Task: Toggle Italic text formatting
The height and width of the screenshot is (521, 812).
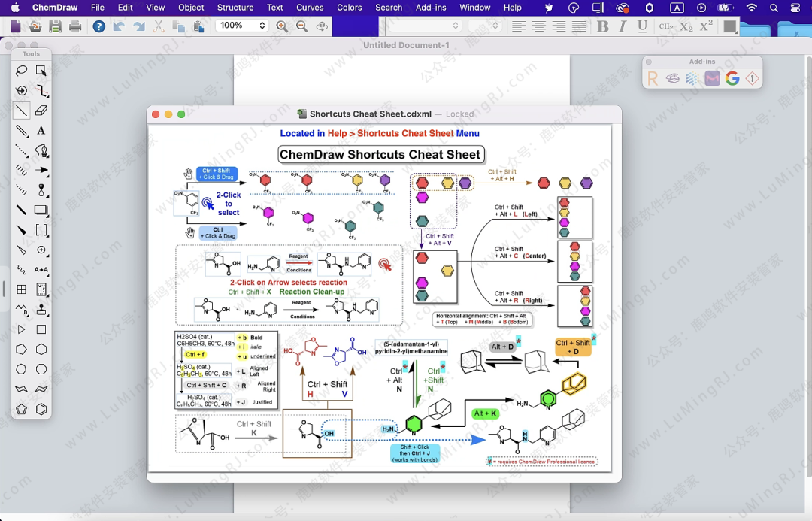Action: click(x=623, y=26)
